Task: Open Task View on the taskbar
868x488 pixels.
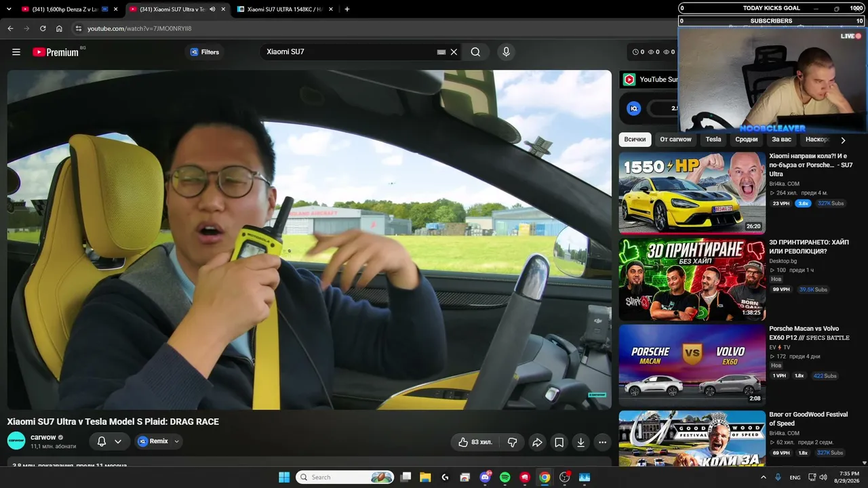Action: [x=406, y=477]
